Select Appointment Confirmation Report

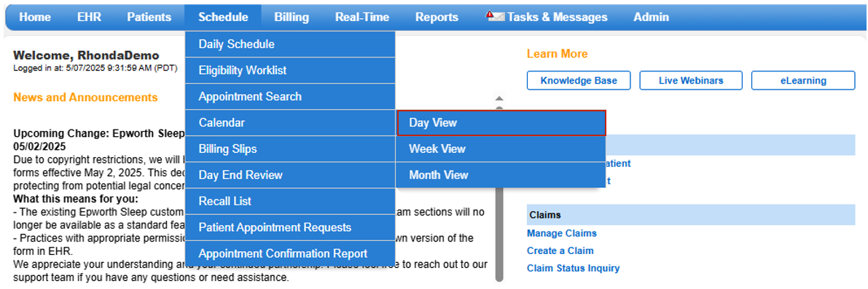point(290,253)
